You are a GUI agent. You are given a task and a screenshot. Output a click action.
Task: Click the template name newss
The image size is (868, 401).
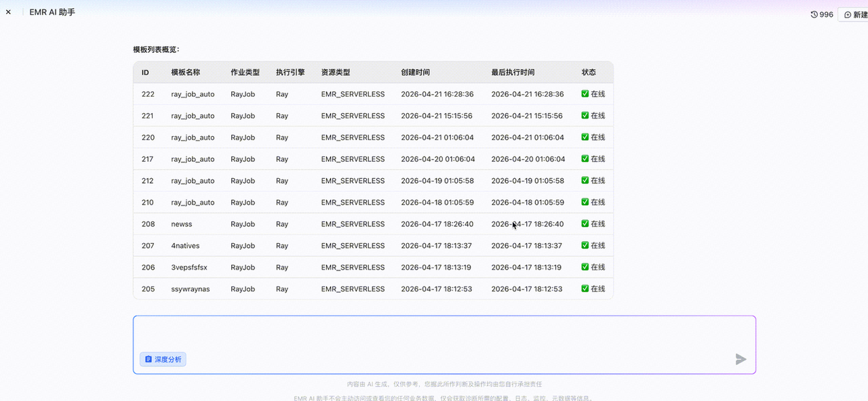click(x=182, y=224)
